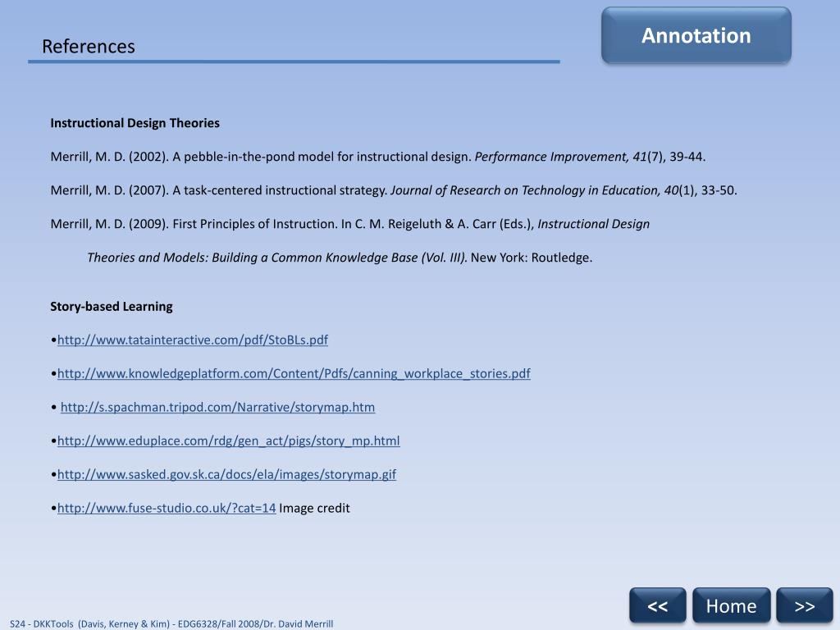This screenshot has height=630, width=840.
Task: Select the Merrill 2009 First Principles reference
Action: (x=349, y=224)
